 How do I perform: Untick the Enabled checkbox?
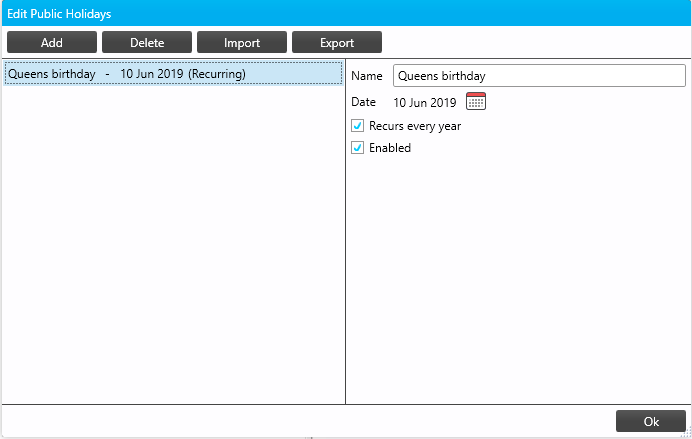pyautogui.click(x=358, y=148)
